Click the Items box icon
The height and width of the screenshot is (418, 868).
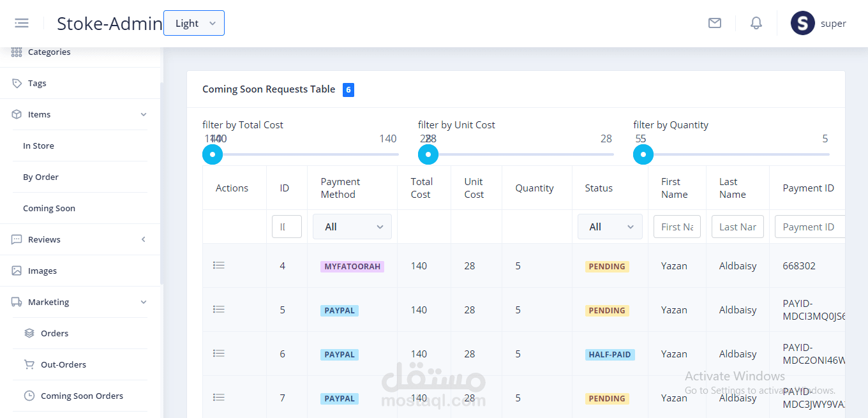click(17, 114)
